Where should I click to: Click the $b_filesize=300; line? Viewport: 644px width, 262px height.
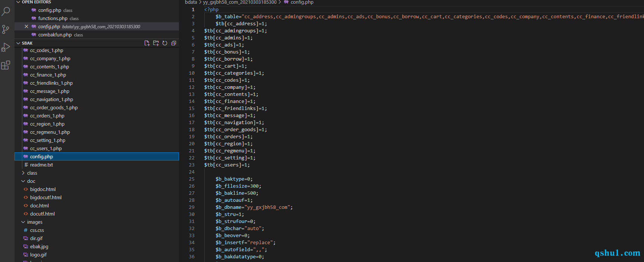(x=238, y=186)
